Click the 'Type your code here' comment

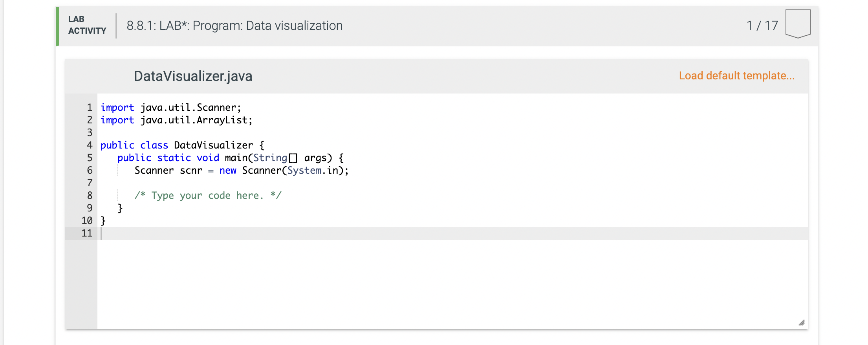[208, 195]
